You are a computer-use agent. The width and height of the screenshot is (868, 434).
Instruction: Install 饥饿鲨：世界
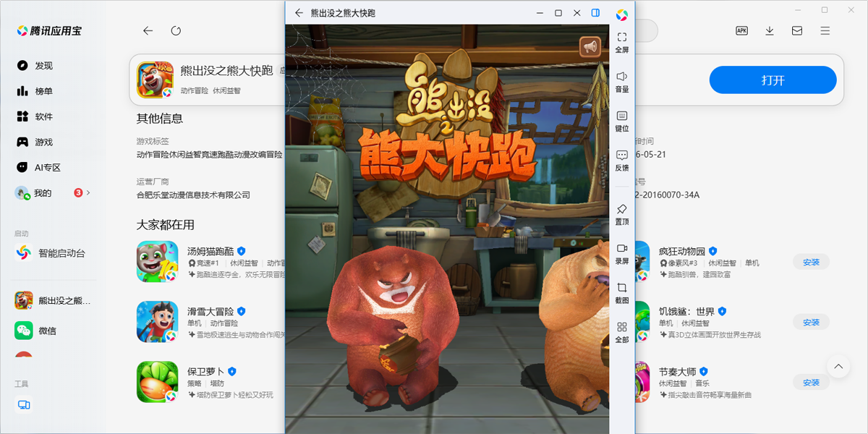coord(811,322)
